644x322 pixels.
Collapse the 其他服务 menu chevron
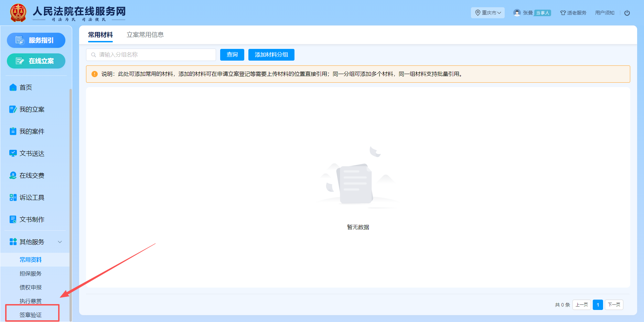point(60,242)
